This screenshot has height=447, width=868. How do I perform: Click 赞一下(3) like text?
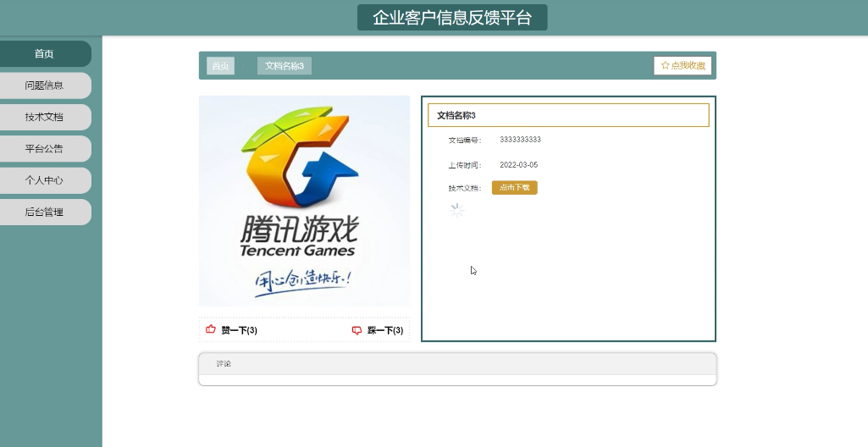(x=239, y=330)
